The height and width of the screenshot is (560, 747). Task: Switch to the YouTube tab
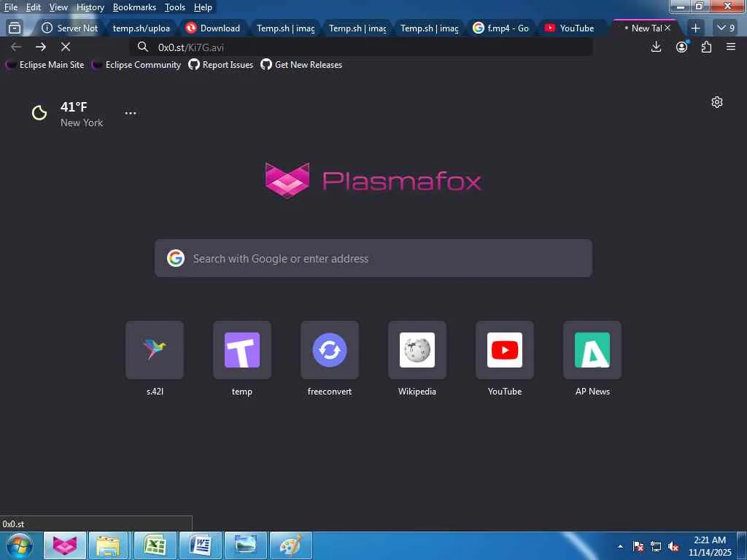(573, 28)
